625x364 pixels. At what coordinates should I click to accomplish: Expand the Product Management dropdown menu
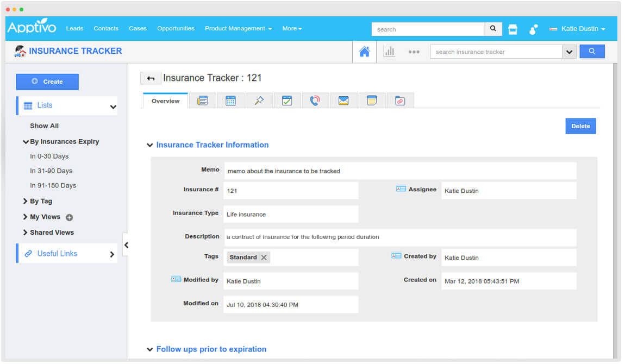pyautogui.click(x=238, y=29)
